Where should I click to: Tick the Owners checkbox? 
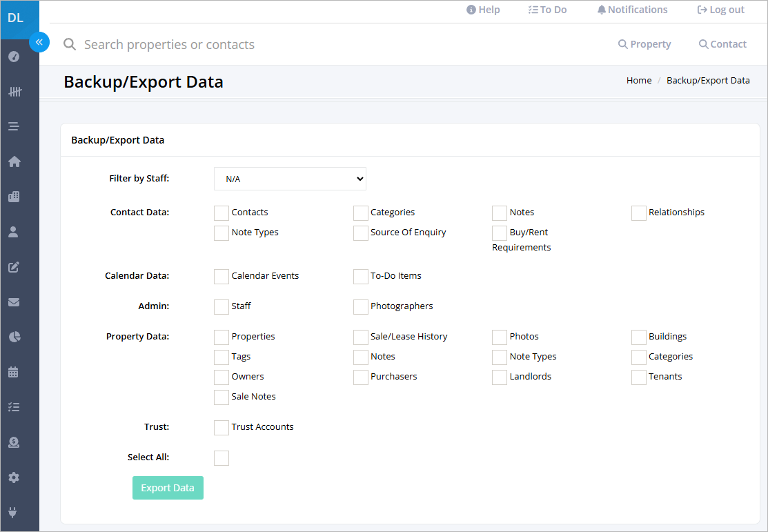[221, 377]
